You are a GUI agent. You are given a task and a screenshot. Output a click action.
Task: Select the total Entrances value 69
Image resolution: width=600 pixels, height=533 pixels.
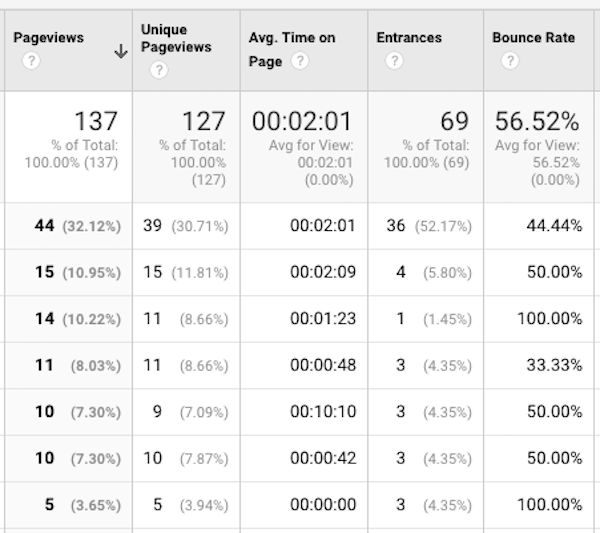[454, 122]
